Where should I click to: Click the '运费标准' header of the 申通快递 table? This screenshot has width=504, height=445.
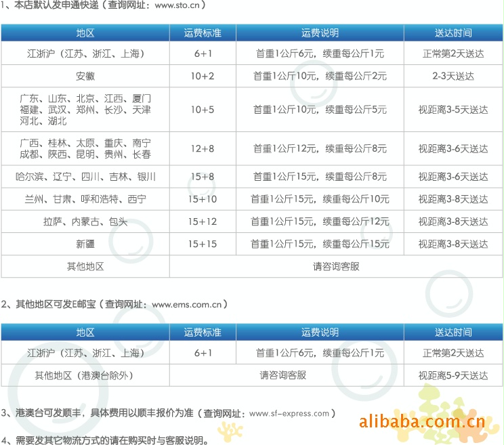(x=203, y=33)
